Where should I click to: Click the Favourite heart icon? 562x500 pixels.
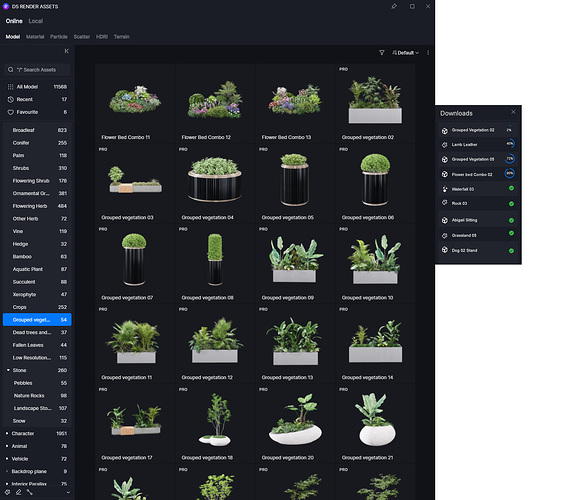point(10,112)
